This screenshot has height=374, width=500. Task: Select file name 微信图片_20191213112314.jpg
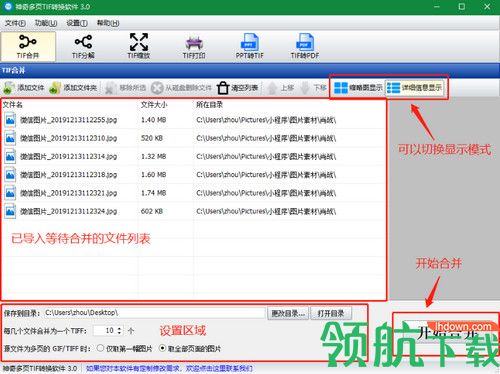click(x=69, y=156)
